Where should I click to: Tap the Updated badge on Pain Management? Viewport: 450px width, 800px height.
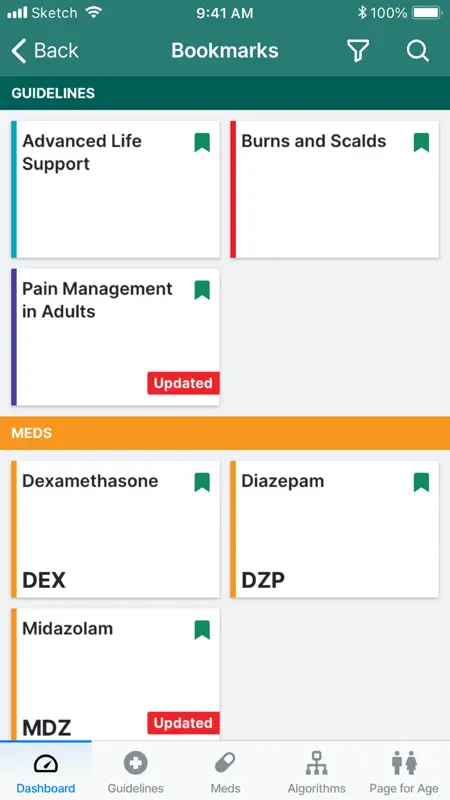tap(184, 383)
